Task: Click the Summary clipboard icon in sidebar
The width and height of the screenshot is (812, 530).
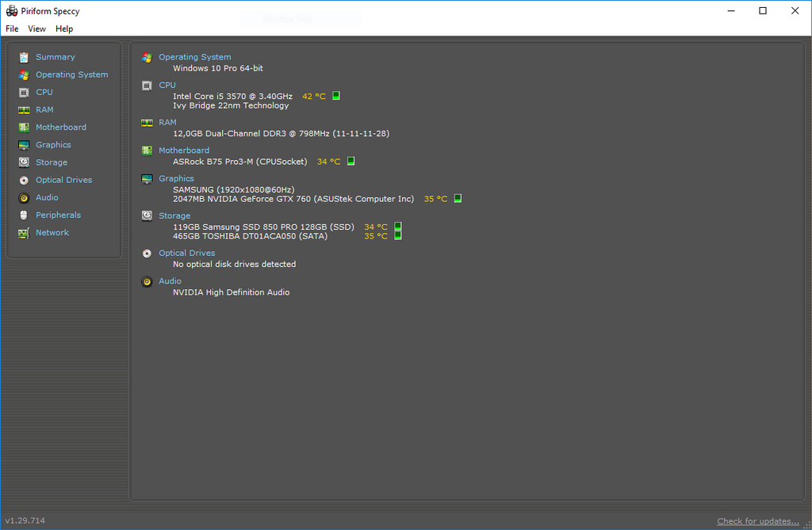Action: (x=24, y=58)
